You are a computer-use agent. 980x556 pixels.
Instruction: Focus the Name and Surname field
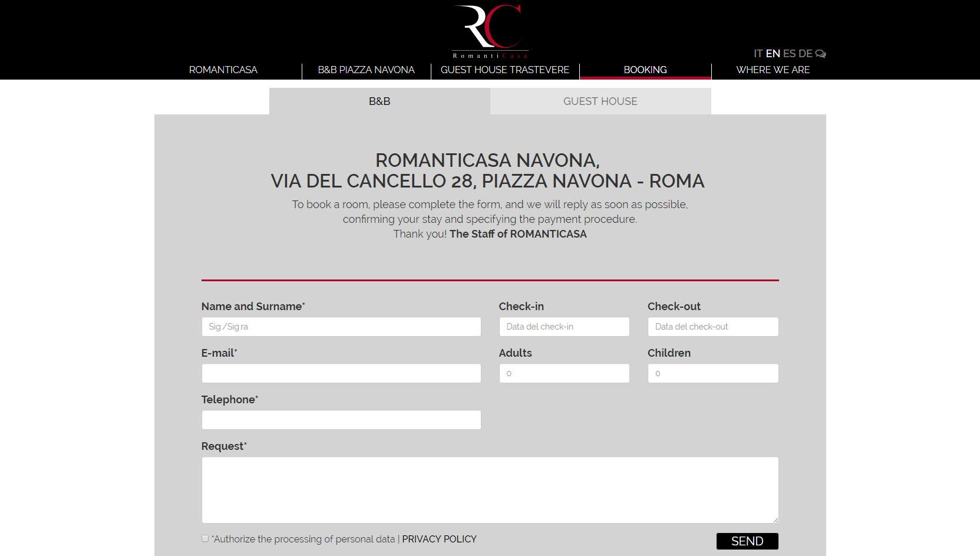coord(341,327)
